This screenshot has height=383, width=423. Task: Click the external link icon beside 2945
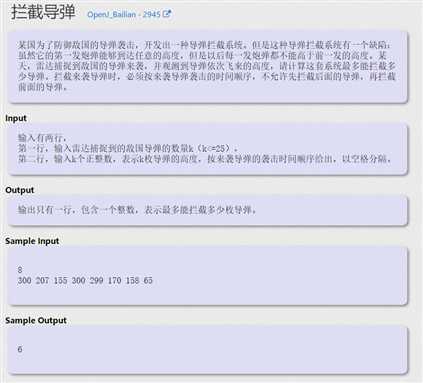167,14
